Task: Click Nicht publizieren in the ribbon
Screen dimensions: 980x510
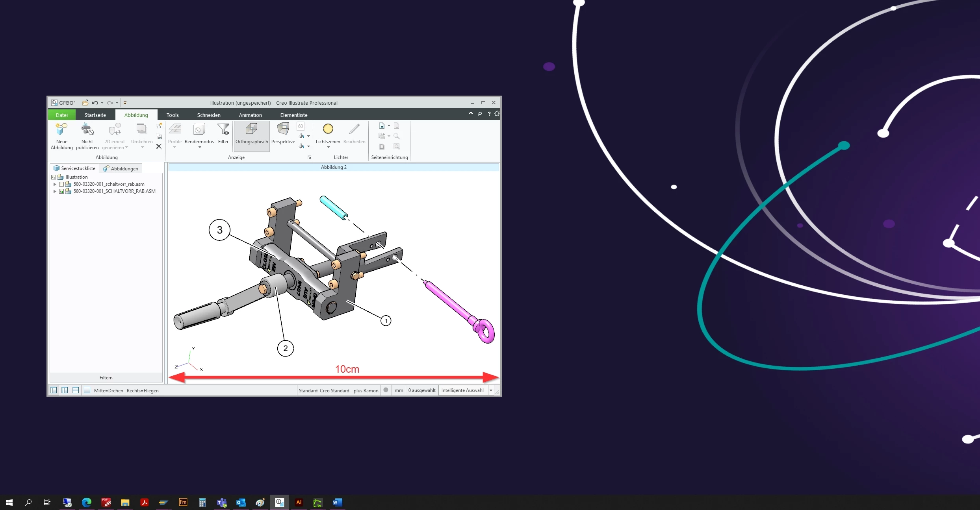Action: [87, 130]
